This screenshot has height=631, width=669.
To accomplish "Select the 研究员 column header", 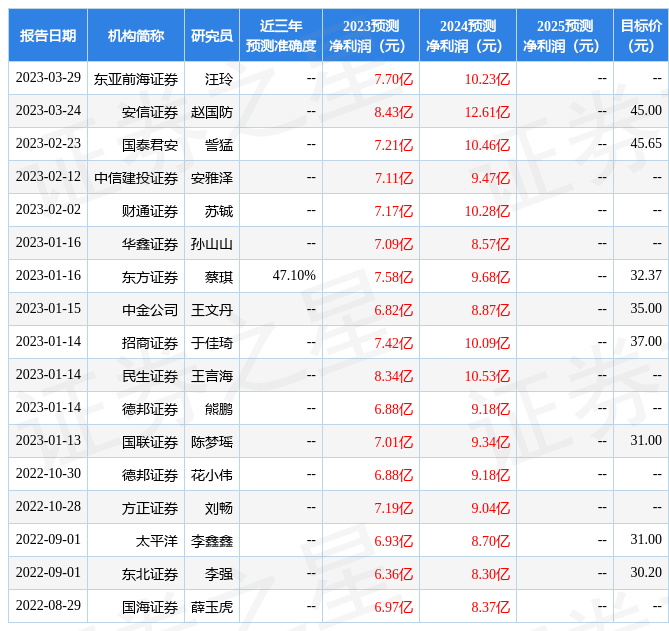I will (212, 36).
